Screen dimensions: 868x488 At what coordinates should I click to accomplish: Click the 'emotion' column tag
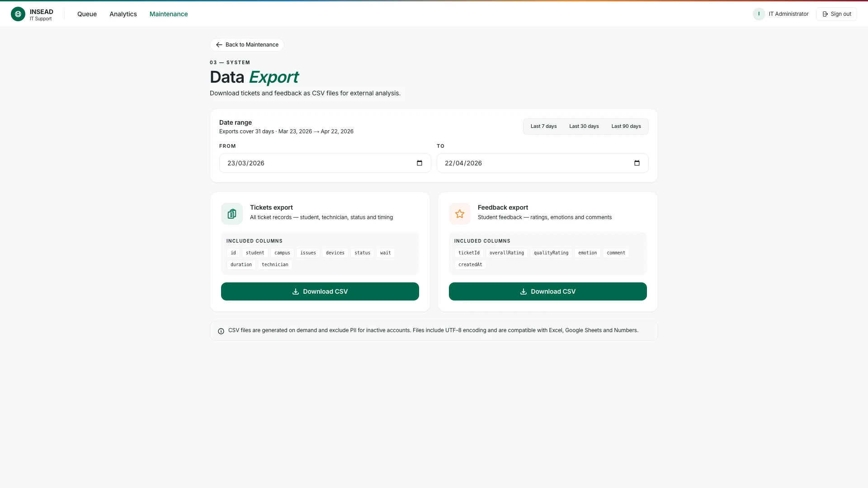tap(588, 253)
